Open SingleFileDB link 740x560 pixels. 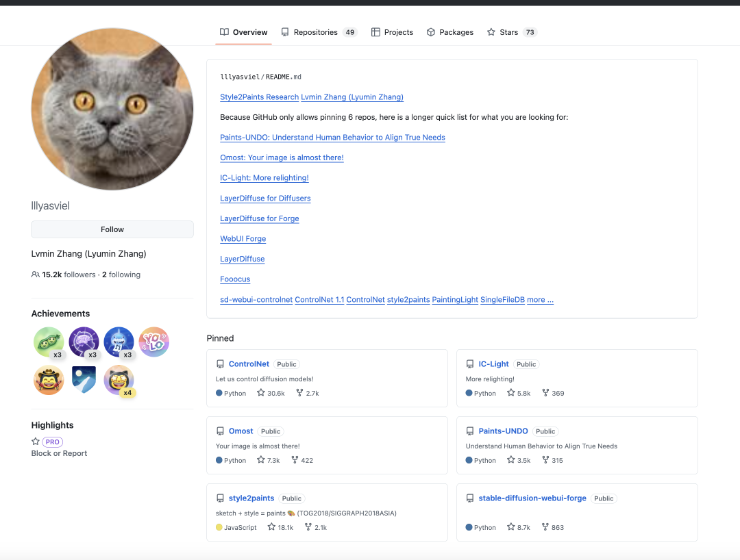503,300
